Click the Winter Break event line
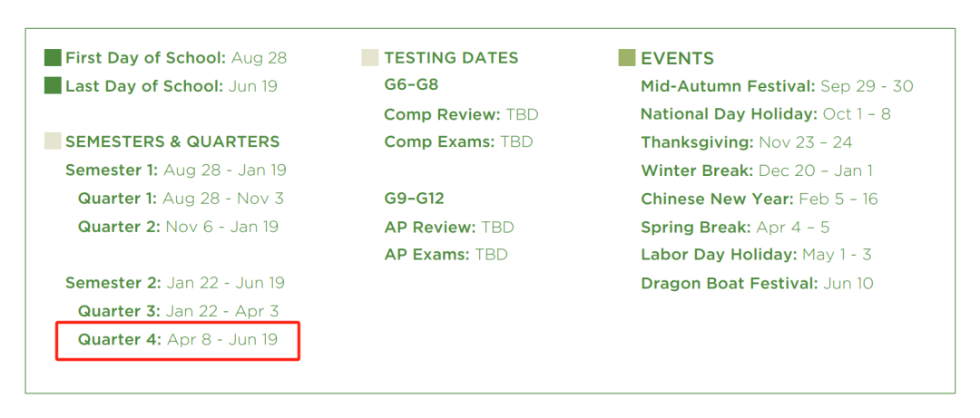 (757, 170)
